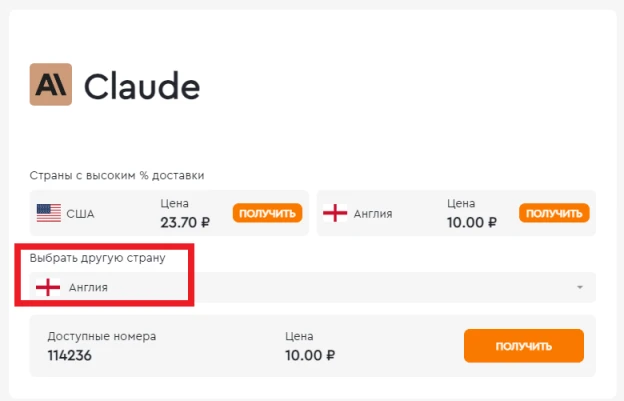Get USA number with ПОЛУЧИТЬ button
This screenshot has height=401, width=624.
[267, 213]
